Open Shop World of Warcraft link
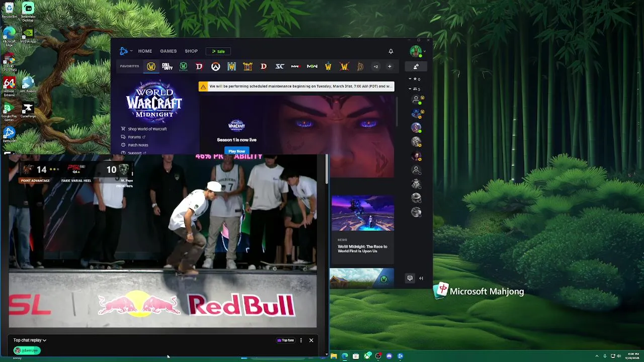 pyautogui.click(x=144, y=129)
